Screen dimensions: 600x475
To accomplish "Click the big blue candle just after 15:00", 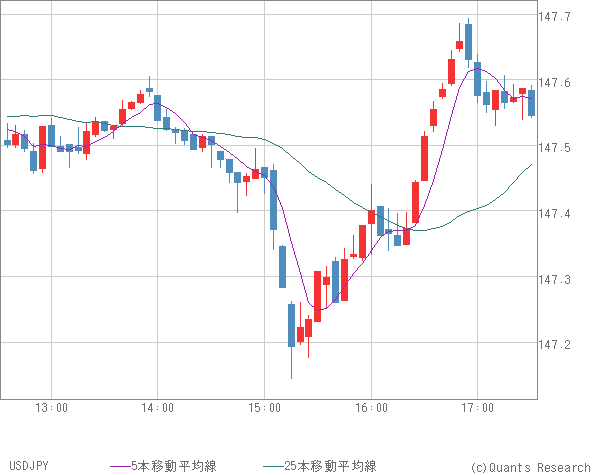I will [274, 200].
